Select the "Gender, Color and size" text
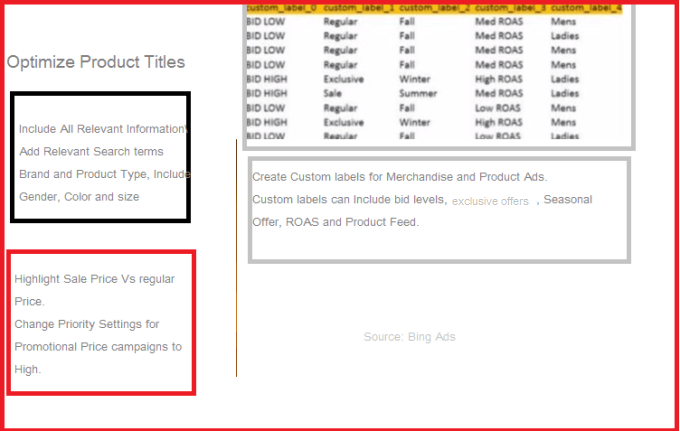Viewport: 680px width, 431px height. pos(79,197)
